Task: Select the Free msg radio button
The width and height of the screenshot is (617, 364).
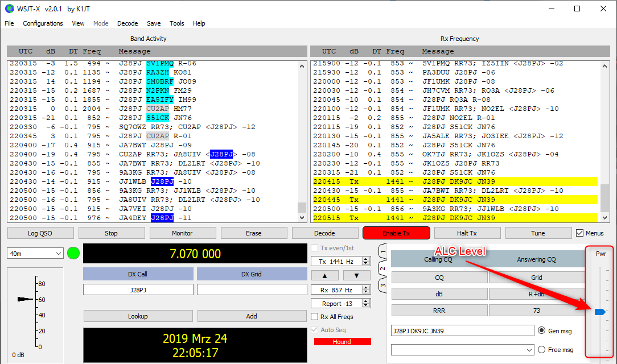Action: pyautogui.click(x=541, y=349)
